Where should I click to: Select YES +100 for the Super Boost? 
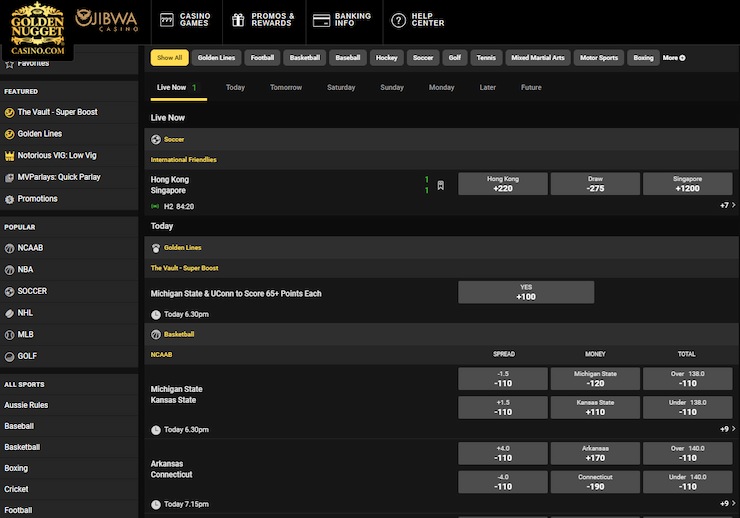[x=526, y=292]
